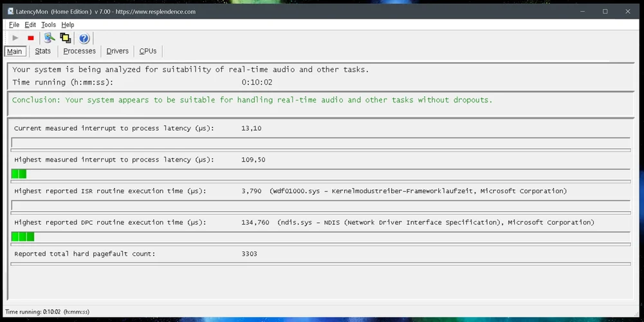This screenshot has width=644, height=322.
Task: Click the ISR time value 3,790
Action: (x=252, y=191)
